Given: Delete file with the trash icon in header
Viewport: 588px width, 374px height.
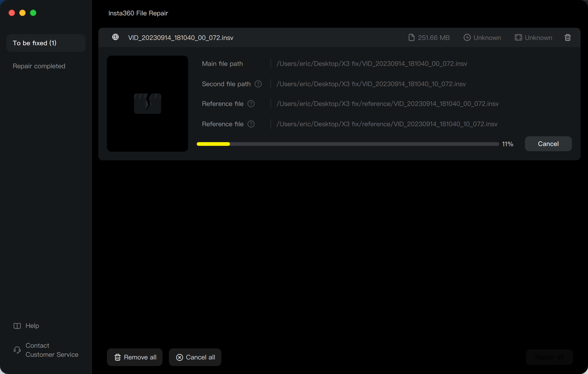Looking at the screenshot, I should coord(568,38).
